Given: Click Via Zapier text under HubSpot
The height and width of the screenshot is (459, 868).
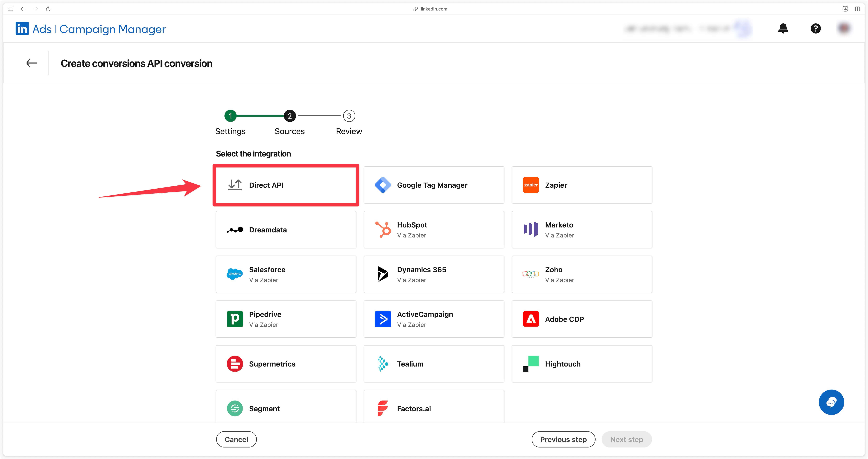Looking at the screenshot, I should pyautogui.click(x=411, y=235).
